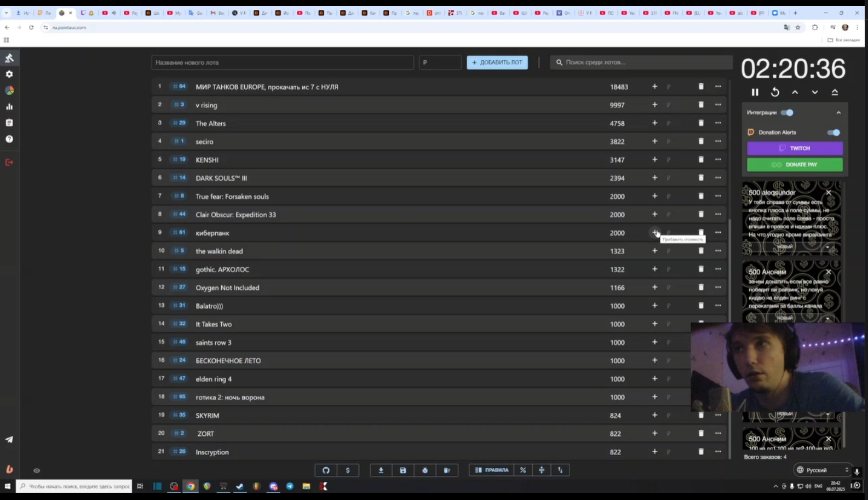Toggle the Donation Alerts switch
The height and width of the screenshot is (500, 868).
pyautogui.click(x=833, y=133)
